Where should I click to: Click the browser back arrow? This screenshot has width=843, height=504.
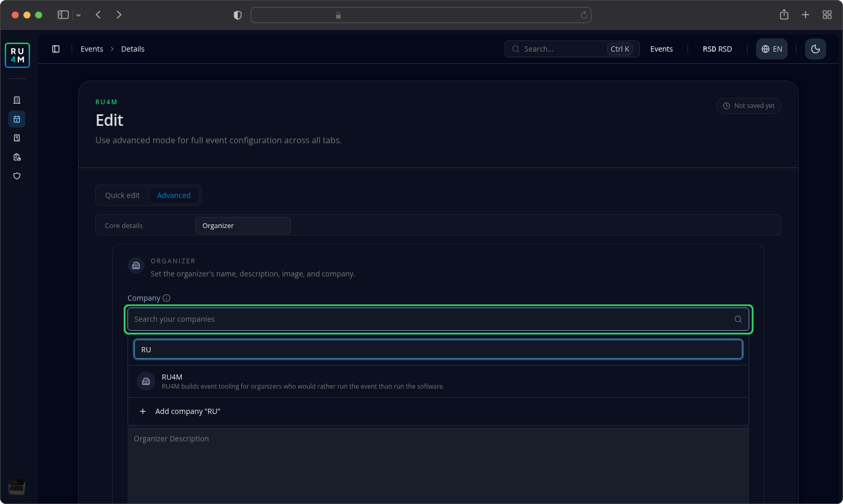tap(98, 15)
